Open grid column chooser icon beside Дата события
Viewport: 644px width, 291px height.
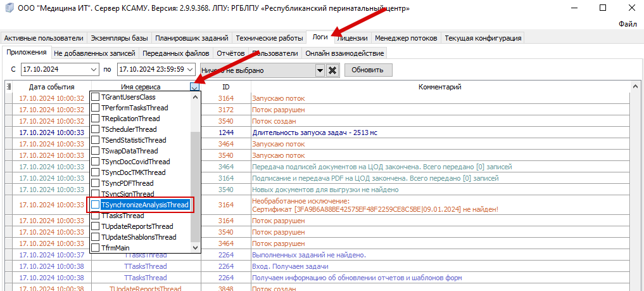click(x=9, y=86)
